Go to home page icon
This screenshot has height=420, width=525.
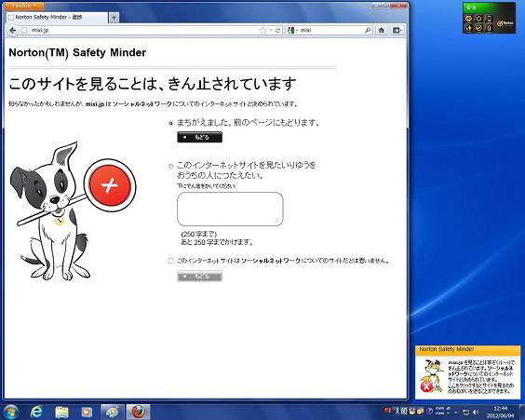click(x=382, y=31)
